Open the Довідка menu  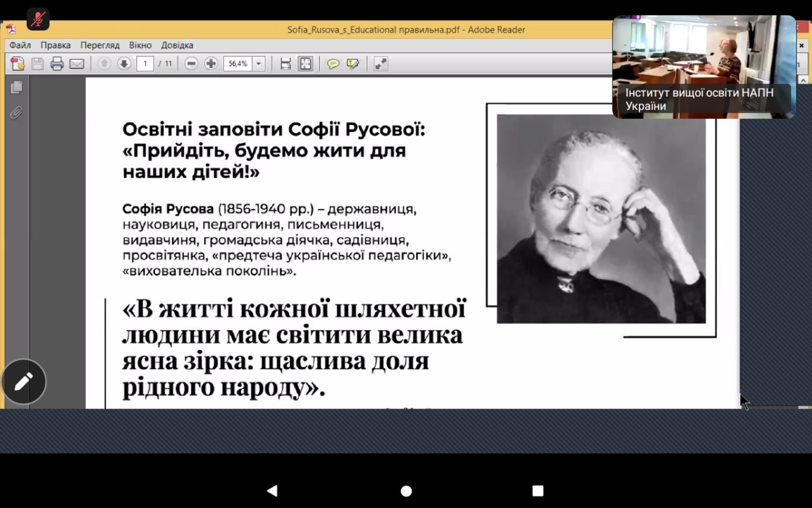tap(177, 45)
